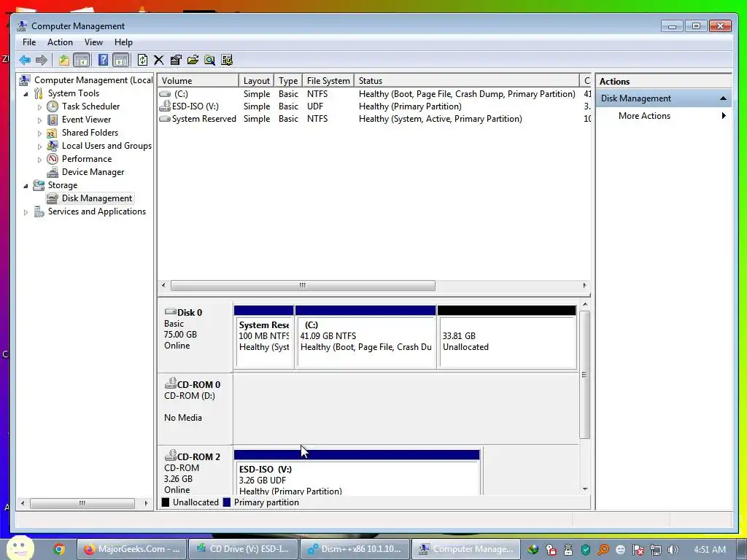747x560 pixels.
Task: Click the volume speaker tray icon
Action: coord(673,550)
